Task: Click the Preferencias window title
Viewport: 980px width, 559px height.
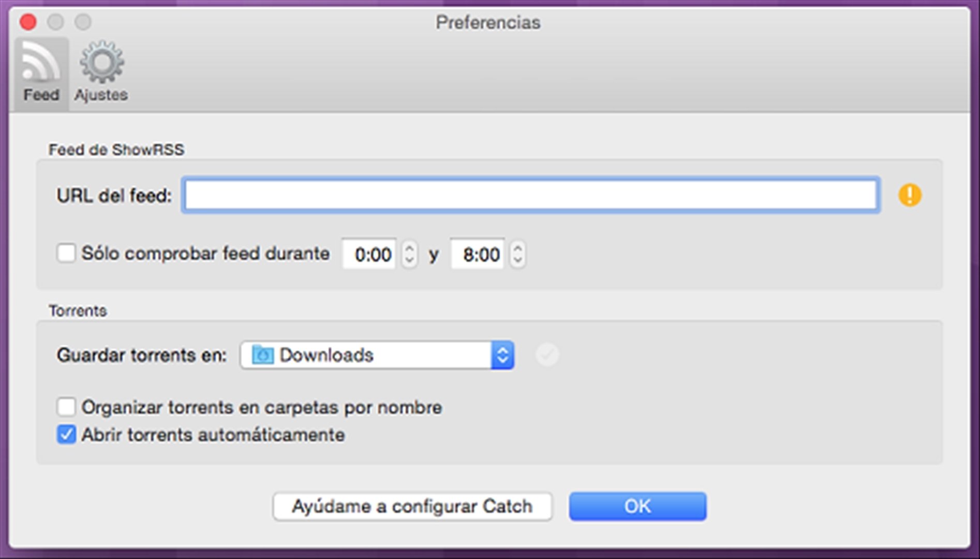Action: [488, 22]
